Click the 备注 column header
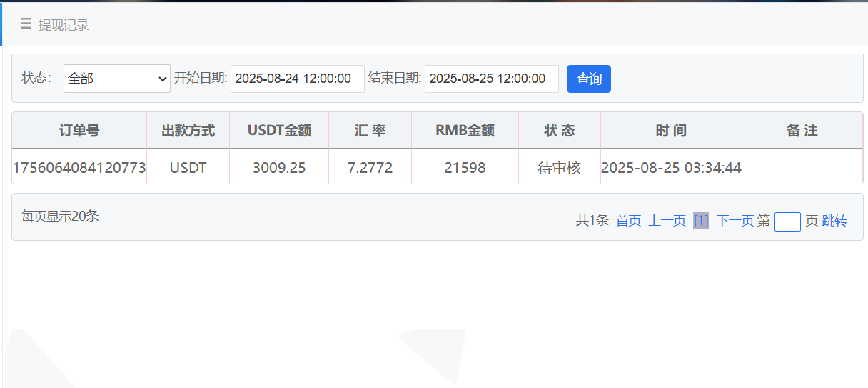The image size is (868, 388). click(x=802, y=131)
